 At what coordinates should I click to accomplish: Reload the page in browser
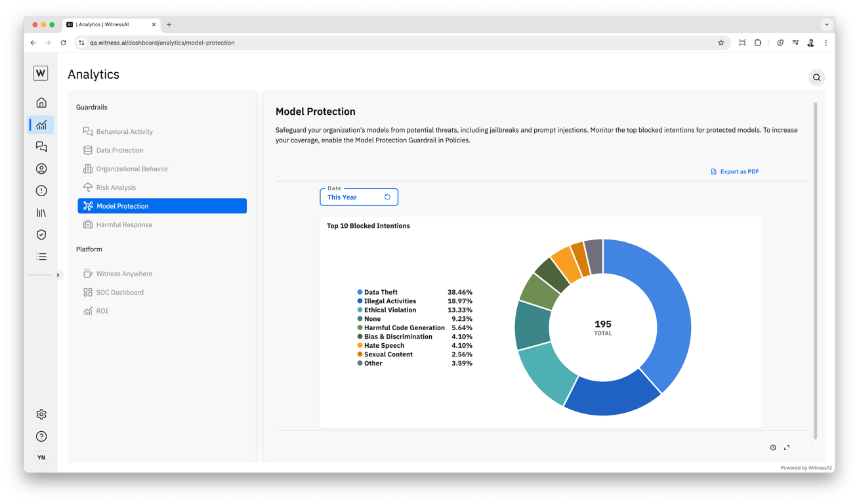click(x=64, y=43)
